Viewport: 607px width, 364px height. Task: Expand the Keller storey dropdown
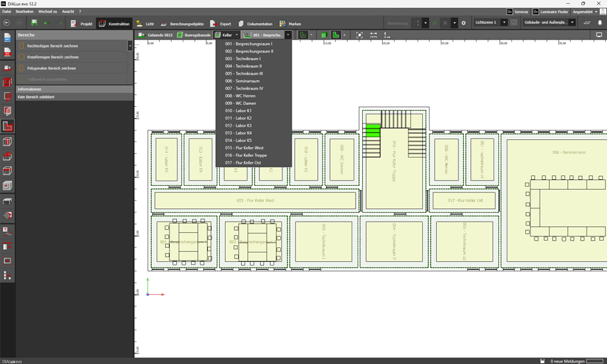tap(236, 35)
